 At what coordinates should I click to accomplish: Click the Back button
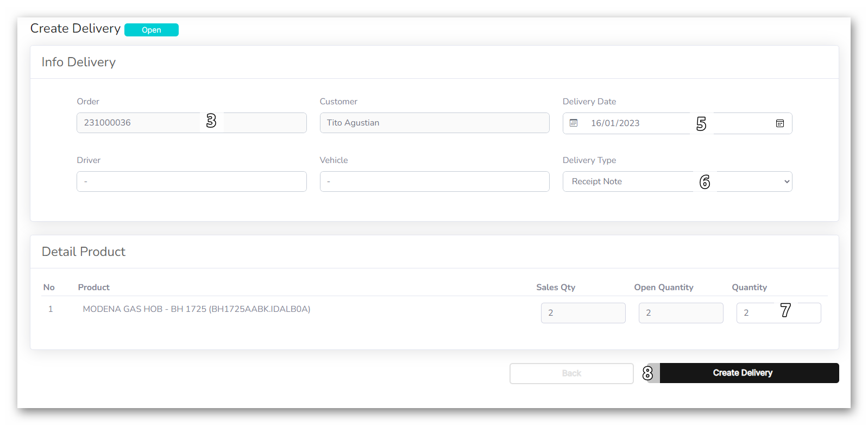pyautogui.click(x=571, y=373)
